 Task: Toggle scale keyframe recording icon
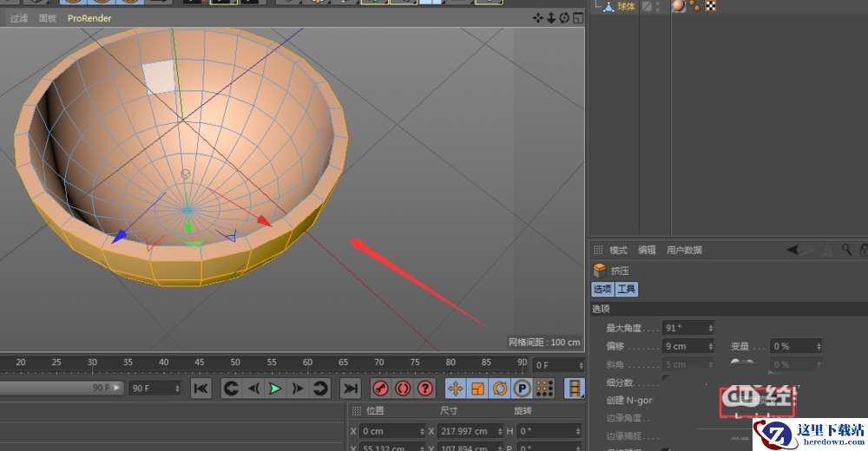tap(477, 389)
